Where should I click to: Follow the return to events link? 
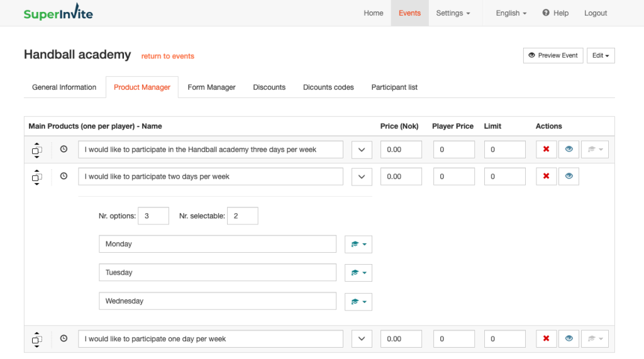(167, 56)
